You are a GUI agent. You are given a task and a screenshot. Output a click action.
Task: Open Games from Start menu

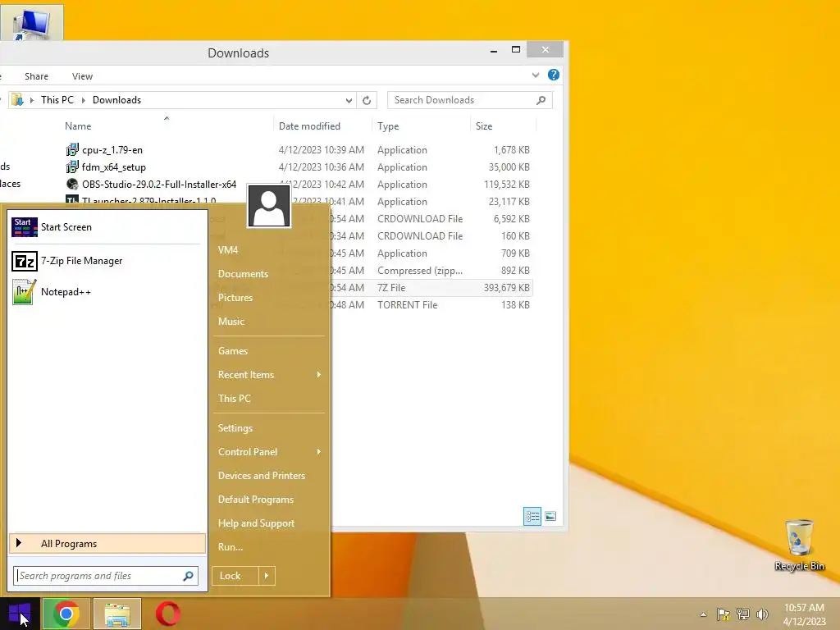[232, 351]
